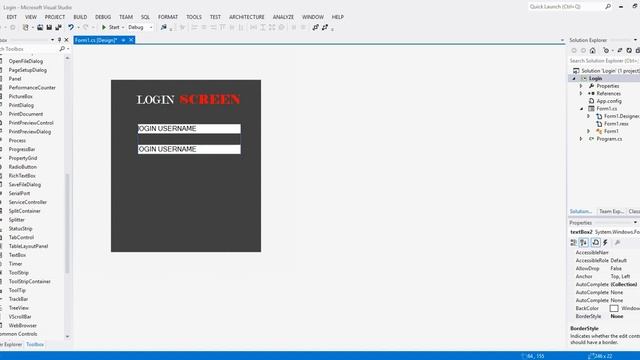This screenshot has width=640, height=360.
Task: Select Form1.resx in Solution Explorer
Action: 616,124
